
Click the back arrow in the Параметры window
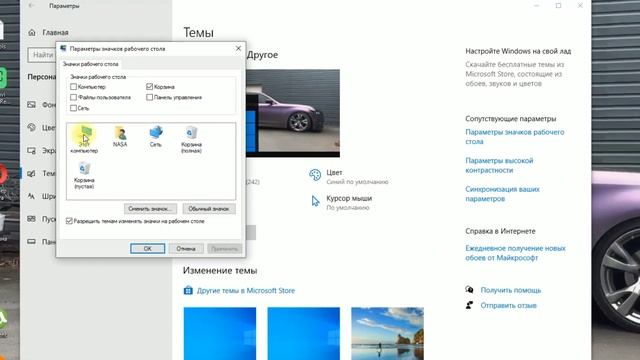31,6
